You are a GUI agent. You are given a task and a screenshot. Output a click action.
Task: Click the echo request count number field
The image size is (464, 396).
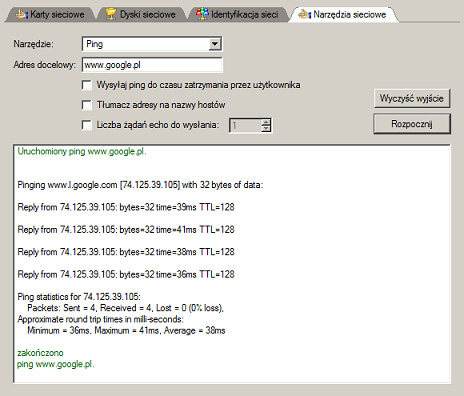pyautogui.click(x=245, y=125)
